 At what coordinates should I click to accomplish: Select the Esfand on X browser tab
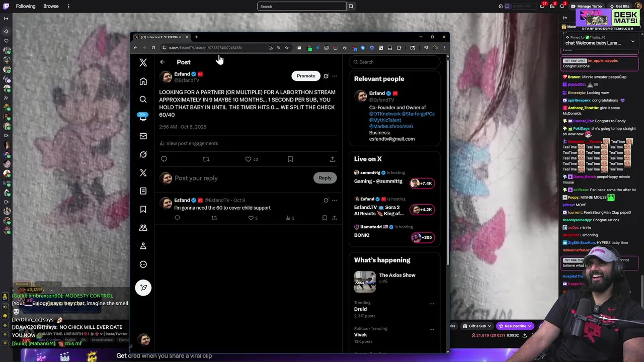[162, 37]
